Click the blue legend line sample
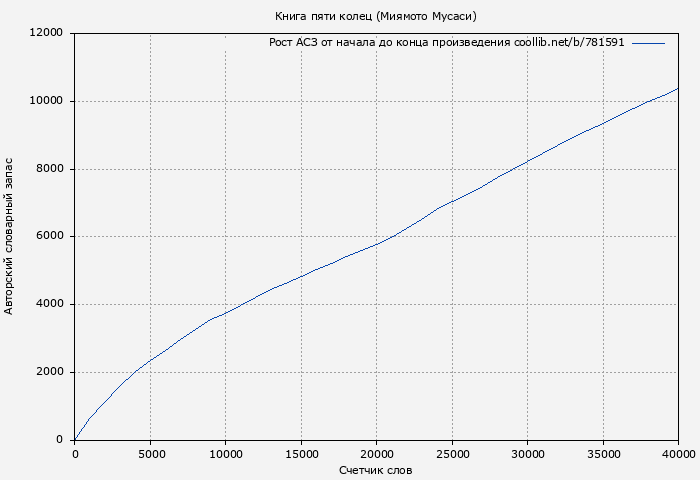Image resolution: width=700 pixels, height=480 pixels. pos(648,43)
